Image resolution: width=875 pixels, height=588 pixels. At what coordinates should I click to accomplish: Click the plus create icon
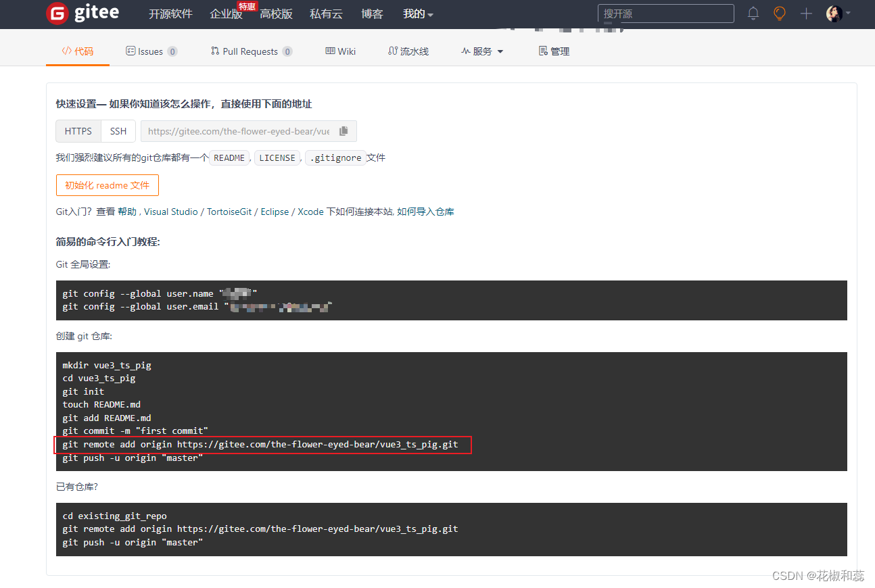pyautogui.click(x=806, y=14)
